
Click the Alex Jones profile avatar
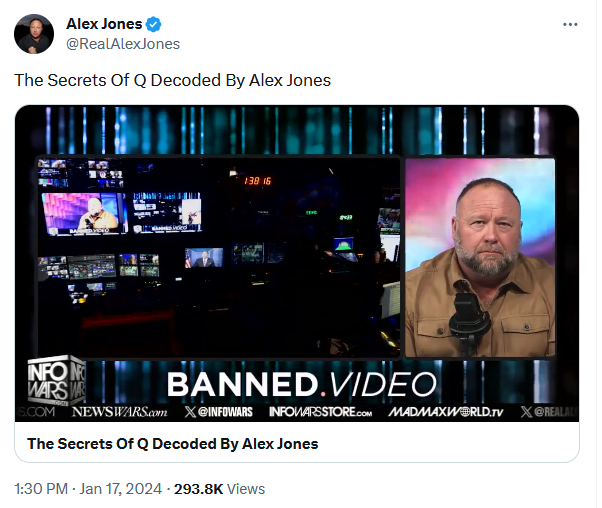tap(34, 34)
